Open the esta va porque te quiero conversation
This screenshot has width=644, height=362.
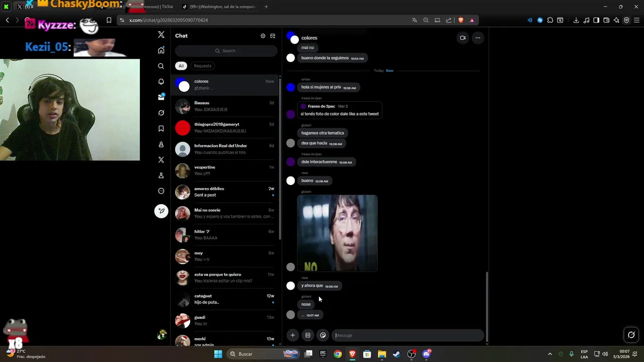[x=225, y=278]
